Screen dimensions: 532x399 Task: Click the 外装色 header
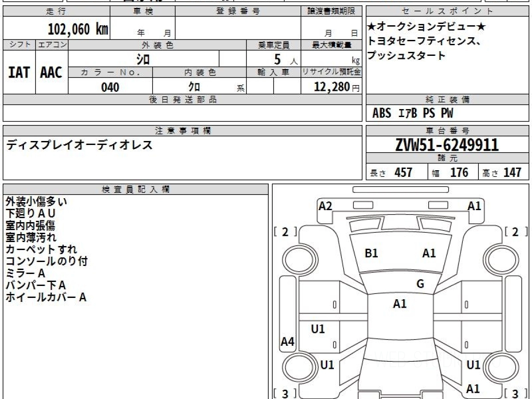[157, 45]
